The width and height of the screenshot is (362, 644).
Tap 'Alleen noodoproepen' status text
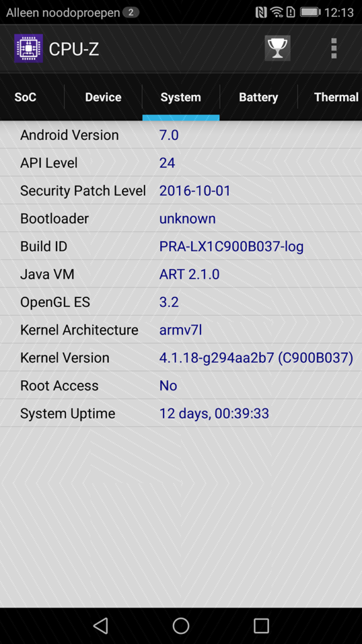[x=63, y=13]
